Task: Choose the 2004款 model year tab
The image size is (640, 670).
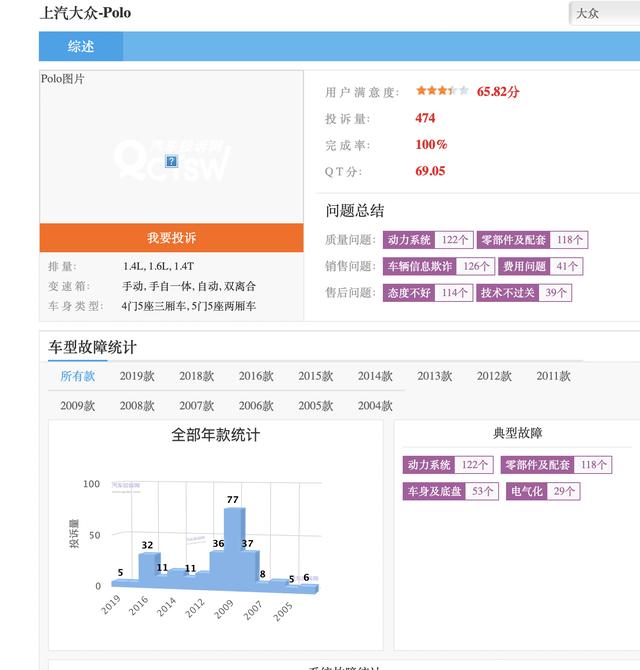Action: 375,406
